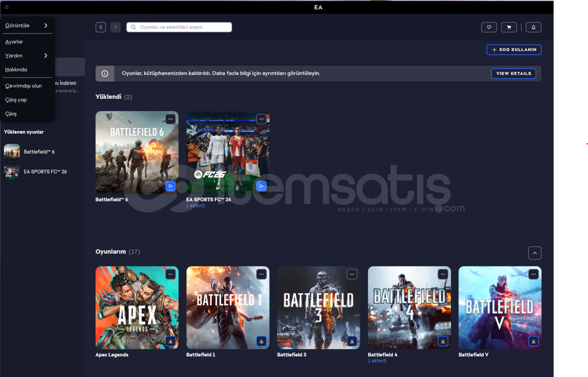
Task: Play EA SPORTS FC 26 from its card
Action: (261, 186)
